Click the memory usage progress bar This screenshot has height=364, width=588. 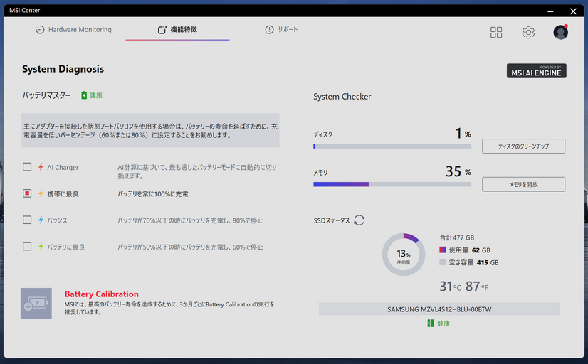tap(392, 184)
